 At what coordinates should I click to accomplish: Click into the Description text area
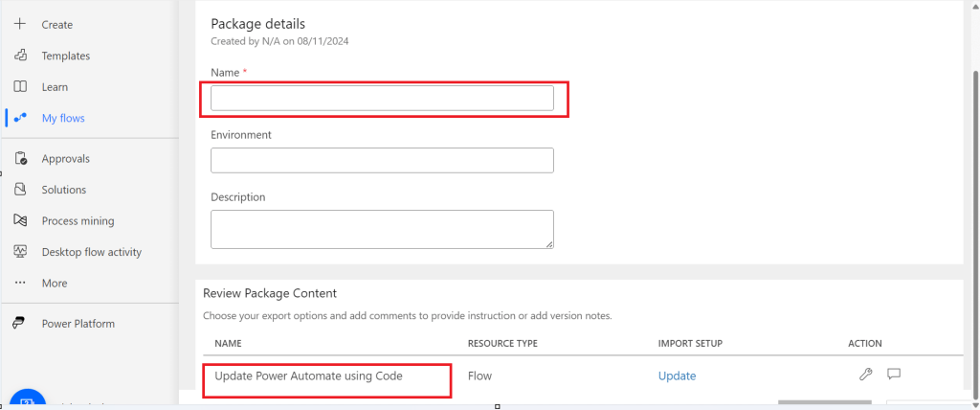pyautogui.click(x=382, y=229)
